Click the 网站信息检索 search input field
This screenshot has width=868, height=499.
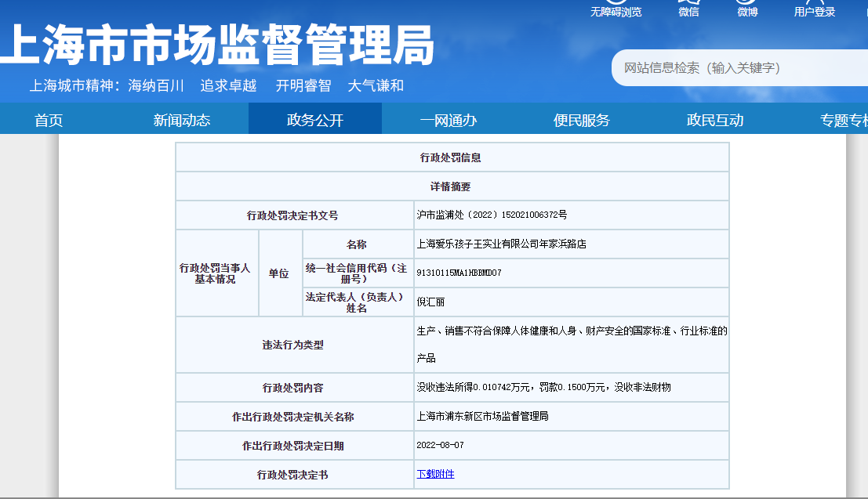click(x=737, y=68)
